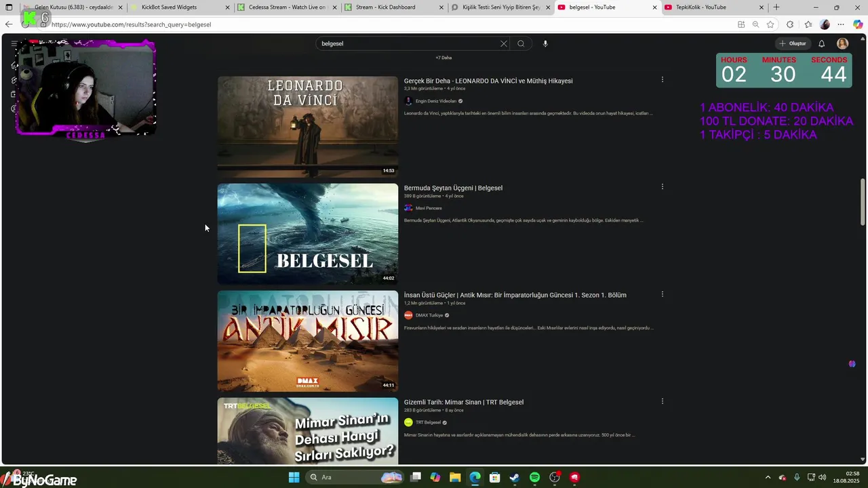Open Steam from taskbar

pyautogui.click(x=515, y=477)
